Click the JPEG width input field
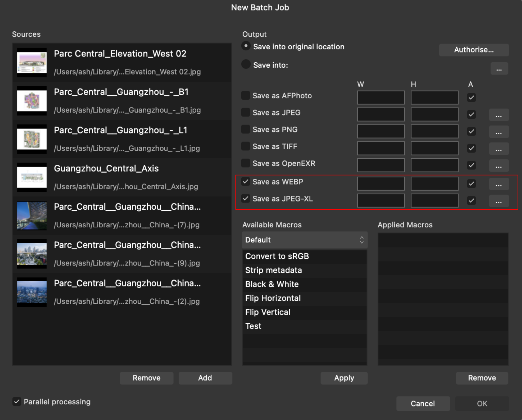 click(381, 114)
